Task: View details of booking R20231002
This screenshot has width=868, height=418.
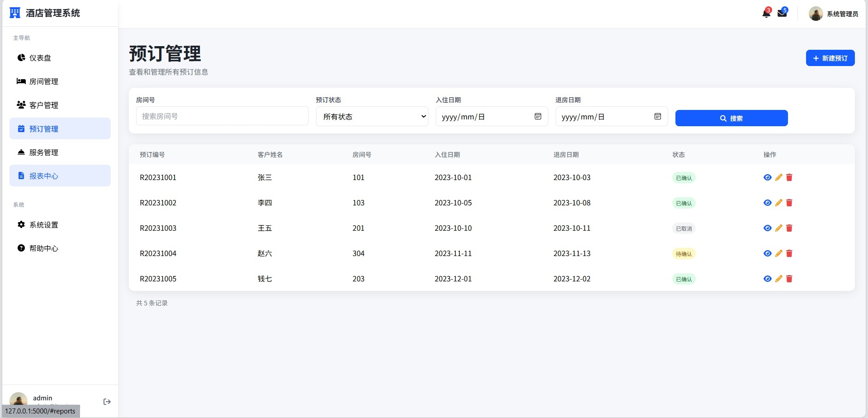Action: (768, 203)
